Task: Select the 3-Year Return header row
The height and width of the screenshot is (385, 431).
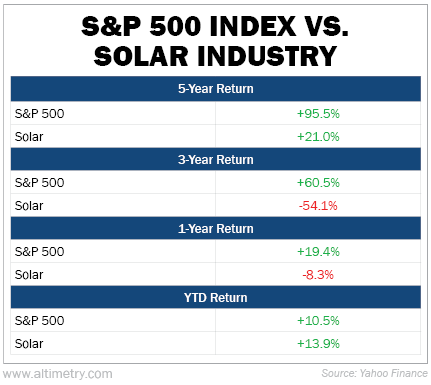Action: [216, 159]
